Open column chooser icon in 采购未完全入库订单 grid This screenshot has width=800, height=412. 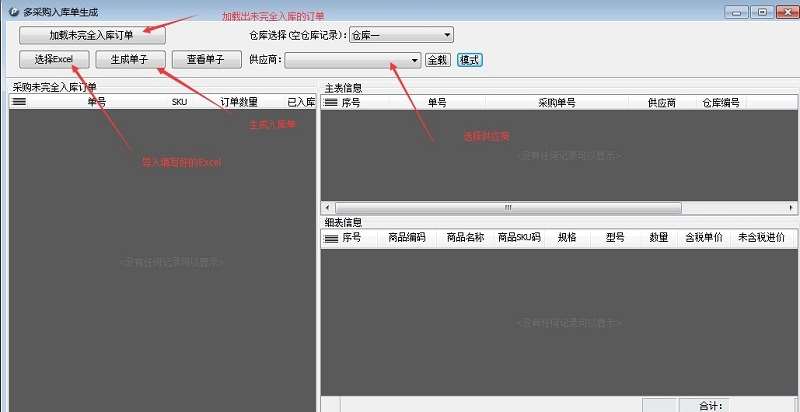click(x=18, y=102)
